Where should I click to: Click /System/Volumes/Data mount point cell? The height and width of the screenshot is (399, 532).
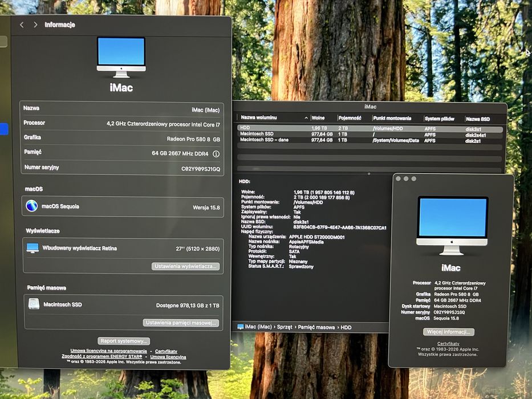pyautogui.click(x=396, y=140)
